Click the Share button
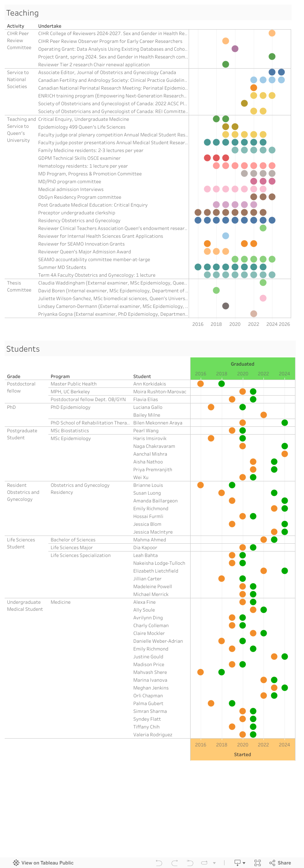 coord(280,863)
